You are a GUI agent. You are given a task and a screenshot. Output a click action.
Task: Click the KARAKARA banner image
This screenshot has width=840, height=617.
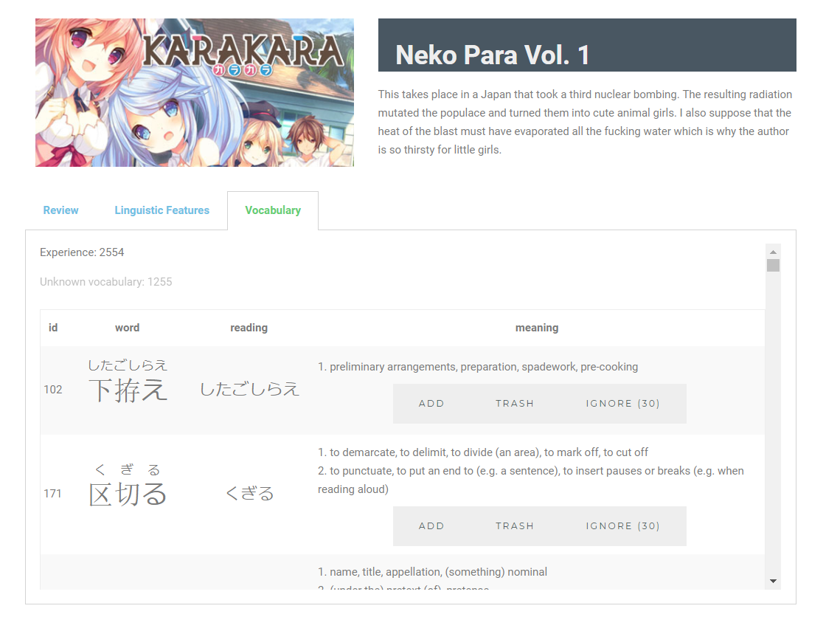coord(195,92)
